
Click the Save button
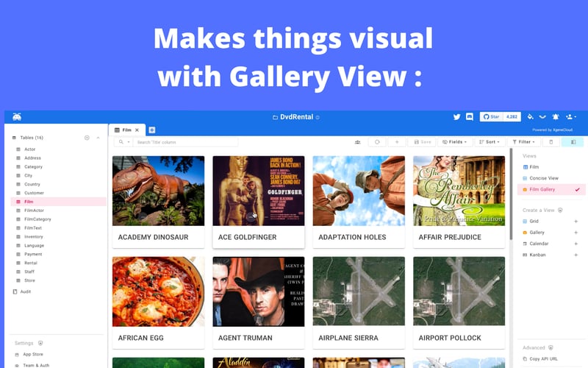click(422, 142)
